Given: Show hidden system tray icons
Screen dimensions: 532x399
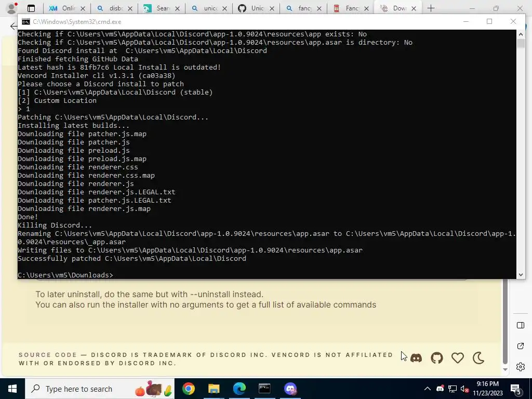Looking at the screenshot, I should (428, 389).
